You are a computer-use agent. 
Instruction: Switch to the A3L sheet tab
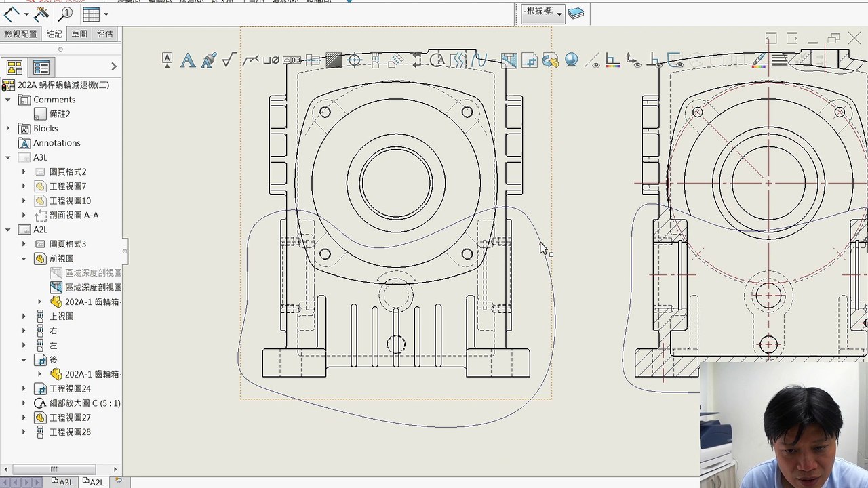pos(62,483)
